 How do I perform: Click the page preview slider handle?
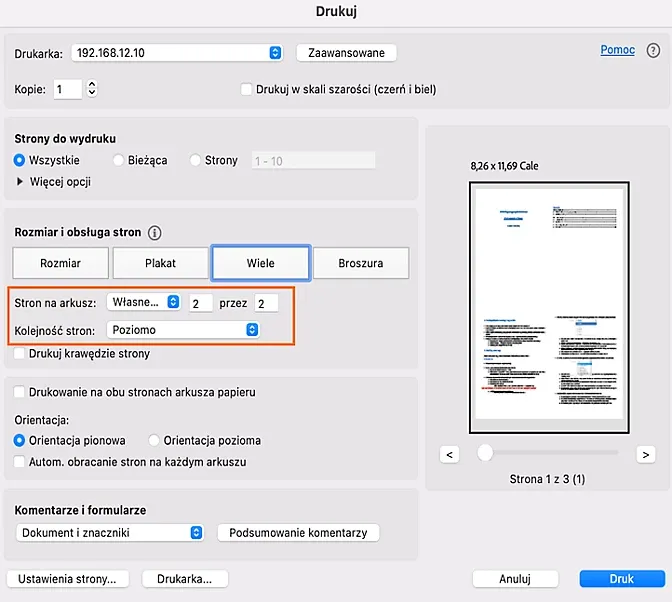485,453
